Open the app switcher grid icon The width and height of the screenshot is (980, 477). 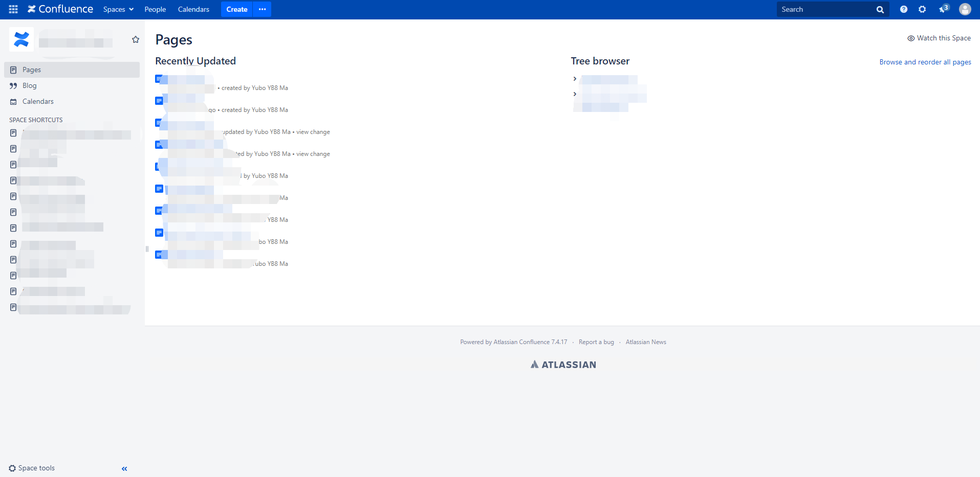13,9
